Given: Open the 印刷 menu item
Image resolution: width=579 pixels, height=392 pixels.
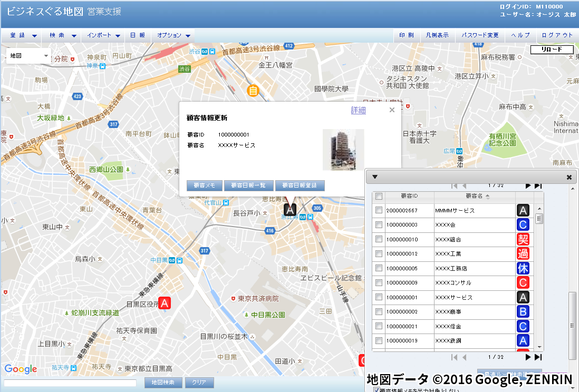Looking at the screenshot, I should coord(406,35).
